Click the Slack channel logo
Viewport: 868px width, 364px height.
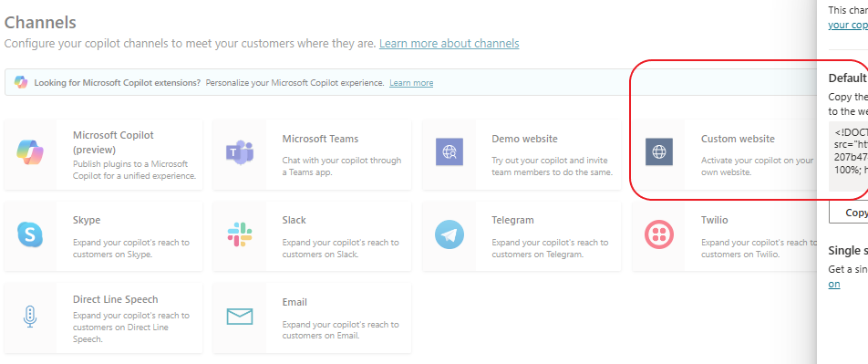point(240,234)
